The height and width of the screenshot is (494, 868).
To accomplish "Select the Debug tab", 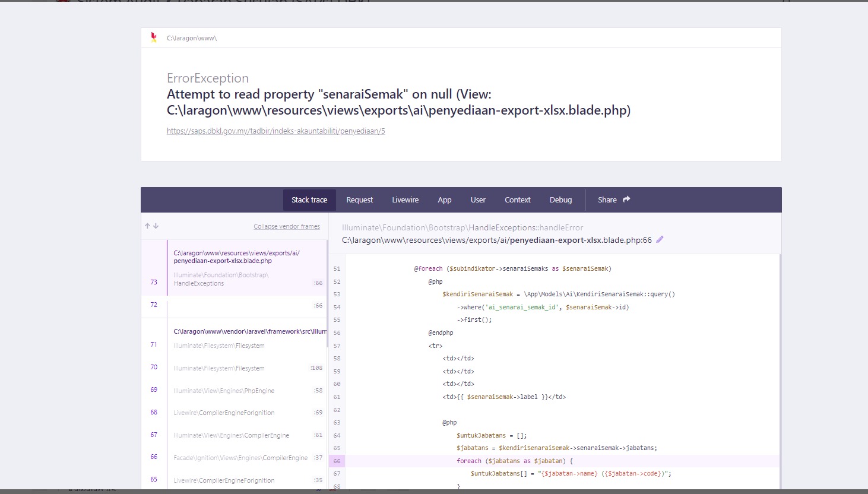I will pos(560,200).
